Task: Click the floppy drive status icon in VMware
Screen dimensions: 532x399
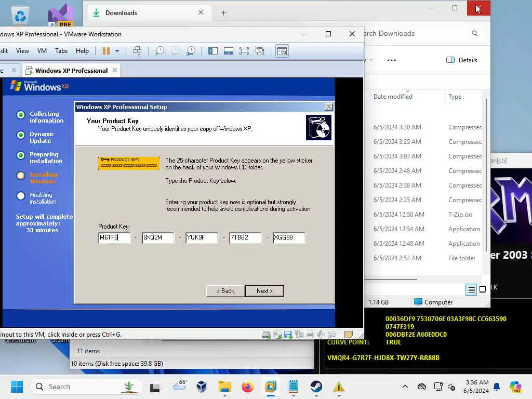Action: click(288, 335)
